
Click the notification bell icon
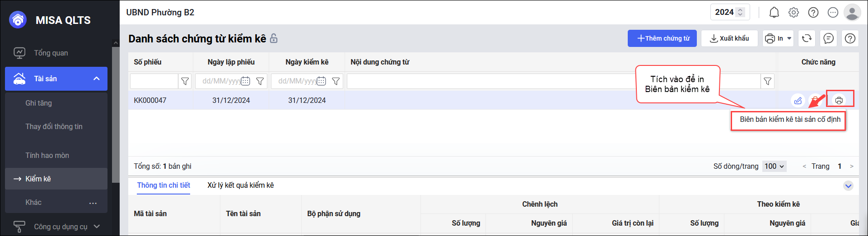[x=774, y=13]
